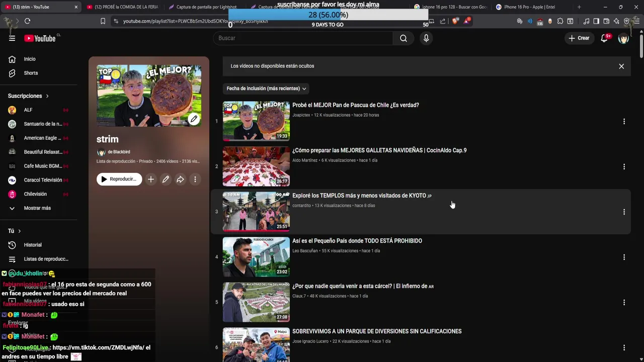Add videos with plus icon
The width and height of the screenshot is (644, 362).
(x=151, y=179)
